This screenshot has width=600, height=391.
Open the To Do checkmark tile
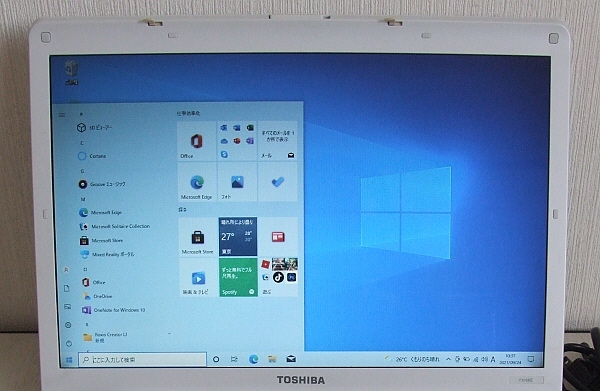278,182
